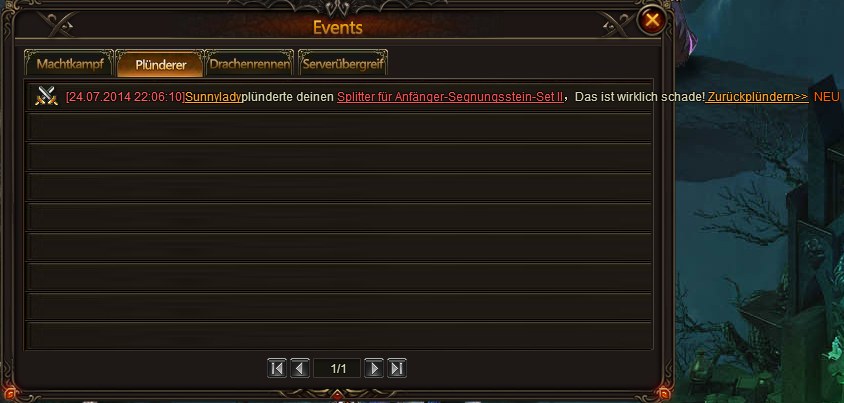The width and height of the screenshot is (844, 403).
Task: Click the Zurückplündern>> link
Action: (x=757, y=97)
